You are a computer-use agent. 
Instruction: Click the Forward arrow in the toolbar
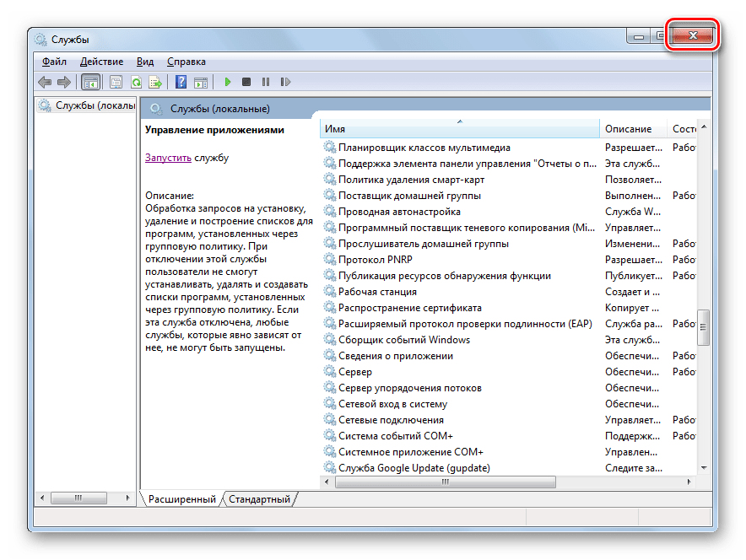point(63,82)
